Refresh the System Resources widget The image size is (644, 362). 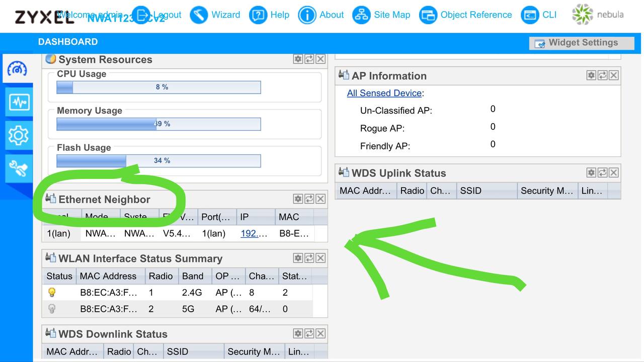[309, 59]
